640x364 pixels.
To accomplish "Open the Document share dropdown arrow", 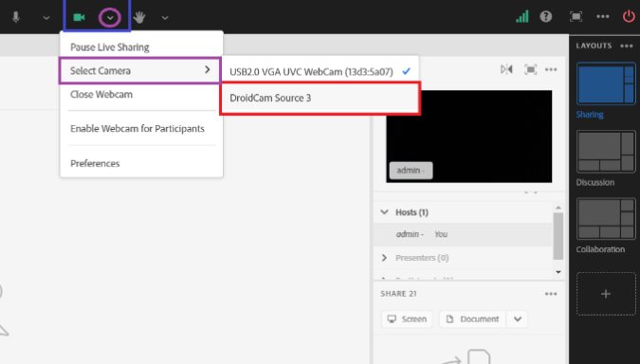I will point(517,319).
